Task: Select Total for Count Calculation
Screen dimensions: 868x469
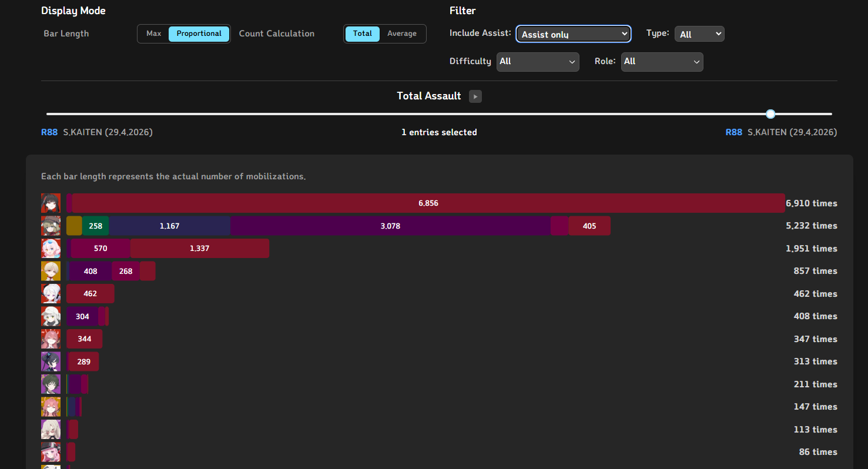Action: point(363,33)
